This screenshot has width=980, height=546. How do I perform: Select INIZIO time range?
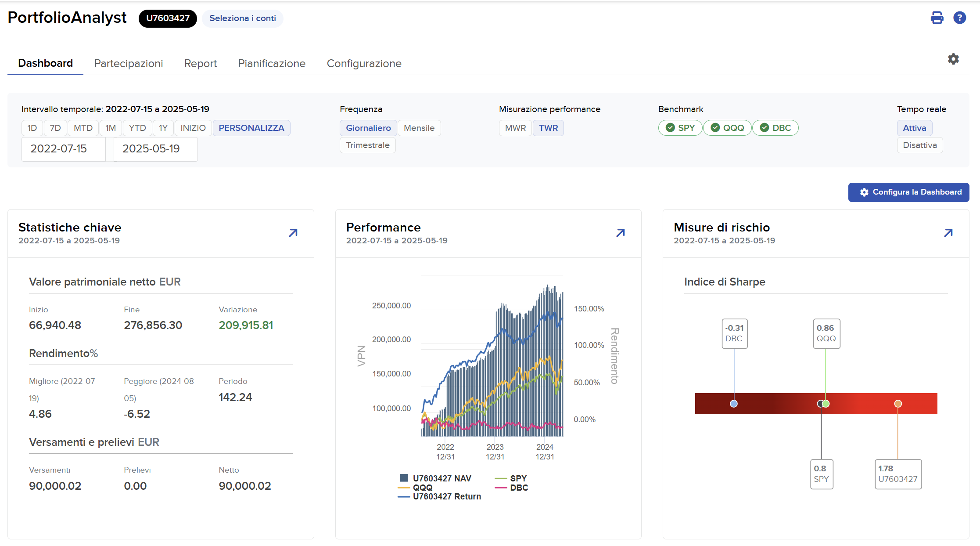pos(193,128)
